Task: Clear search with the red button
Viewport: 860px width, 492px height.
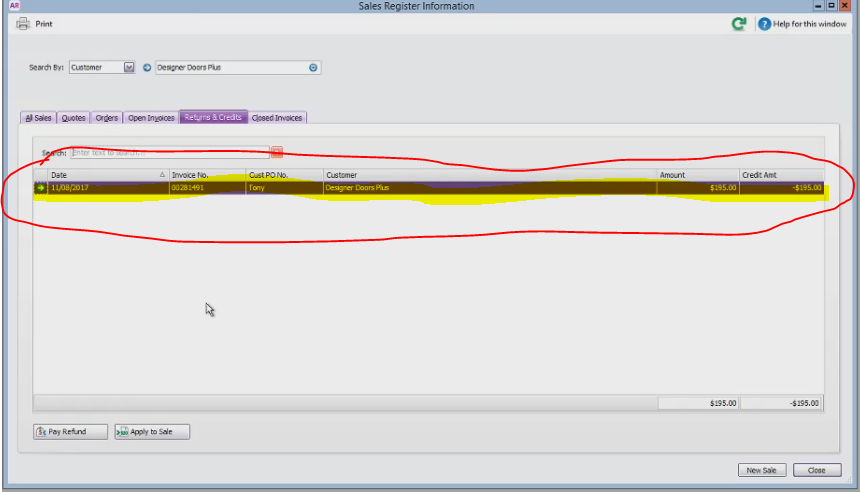Action: pos(277,152)
